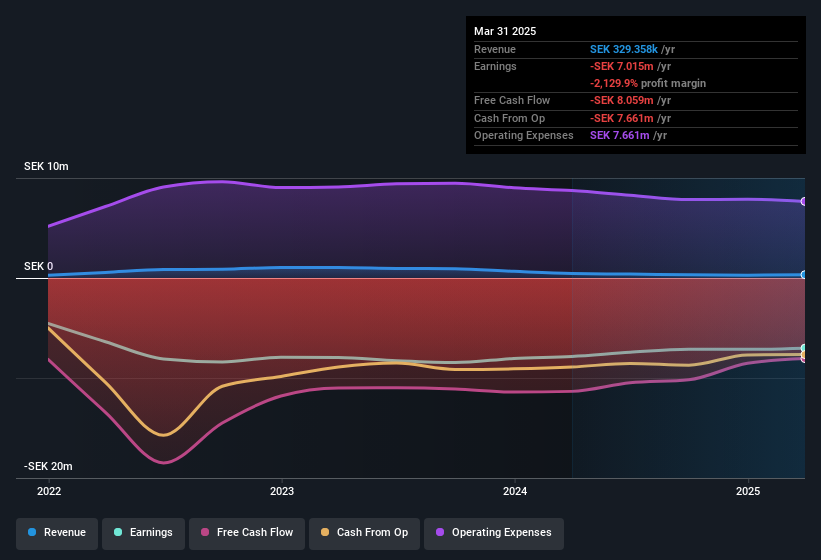Viewport: 821px width, 560px height.
Task: Click the -2,129.9% profit margin text
Action: [648, 83]
